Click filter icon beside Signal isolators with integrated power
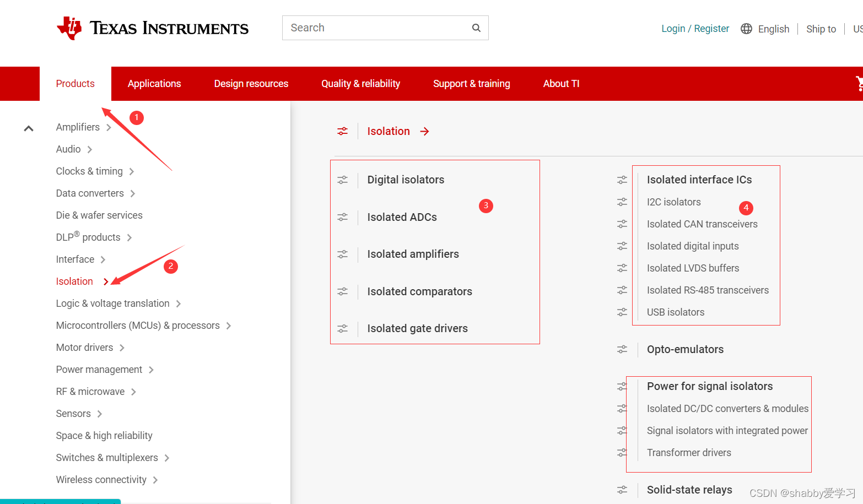 pyautogui.click(x=622, y=431)
